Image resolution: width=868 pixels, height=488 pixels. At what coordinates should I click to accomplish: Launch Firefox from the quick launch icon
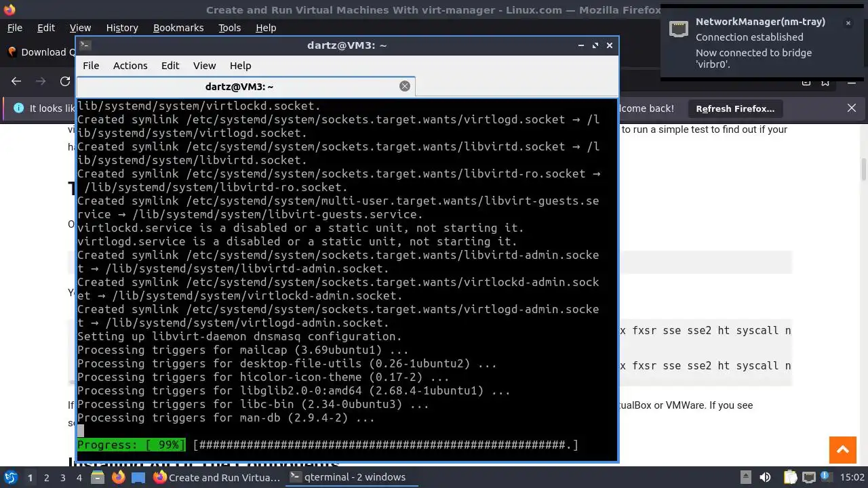(118, 477)
